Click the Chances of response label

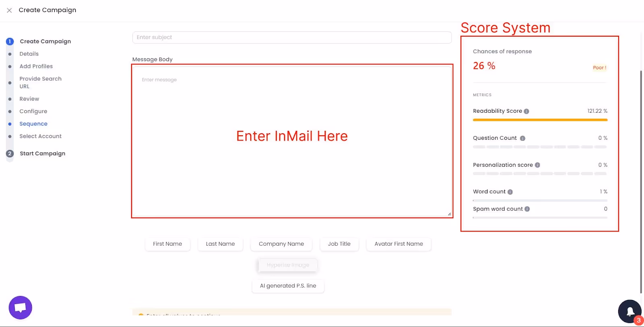[502, 52]
